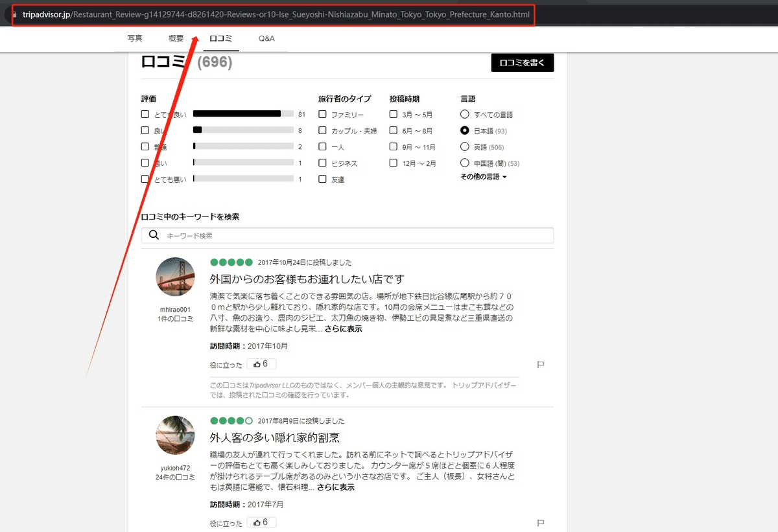
Task: Check the 9月～11月 posting period
Action: click(394, 146)
